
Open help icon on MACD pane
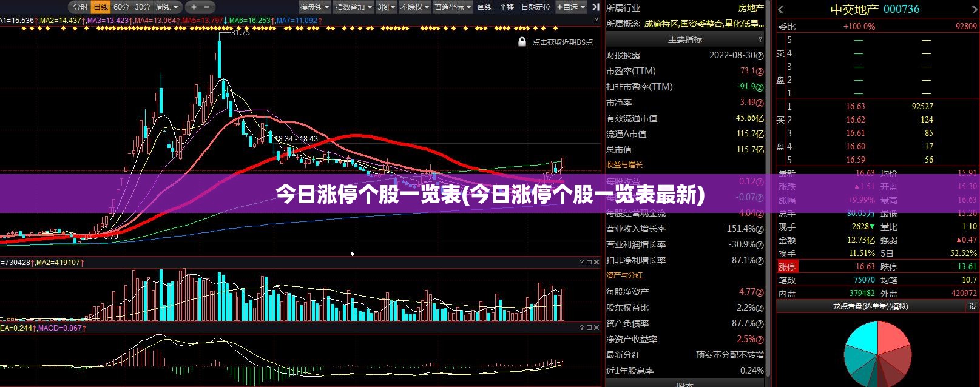point(581,328)
